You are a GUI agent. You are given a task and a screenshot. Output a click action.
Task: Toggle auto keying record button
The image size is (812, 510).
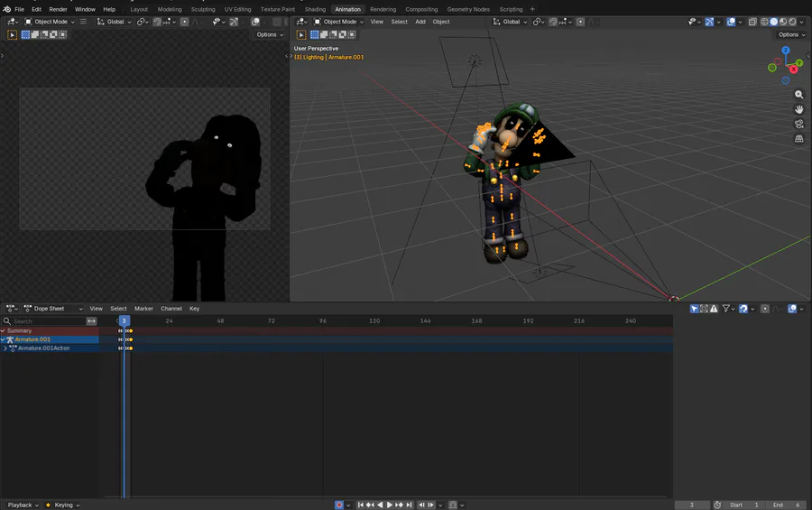coord(339,505)
